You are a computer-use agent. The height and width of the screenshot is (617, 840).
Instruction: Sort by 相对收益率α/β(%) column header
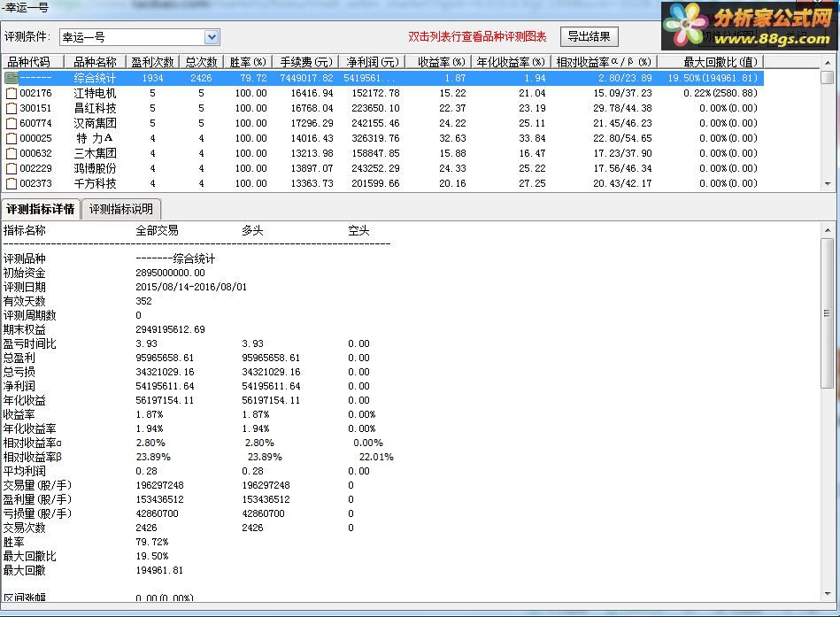(x=604, y=62)
